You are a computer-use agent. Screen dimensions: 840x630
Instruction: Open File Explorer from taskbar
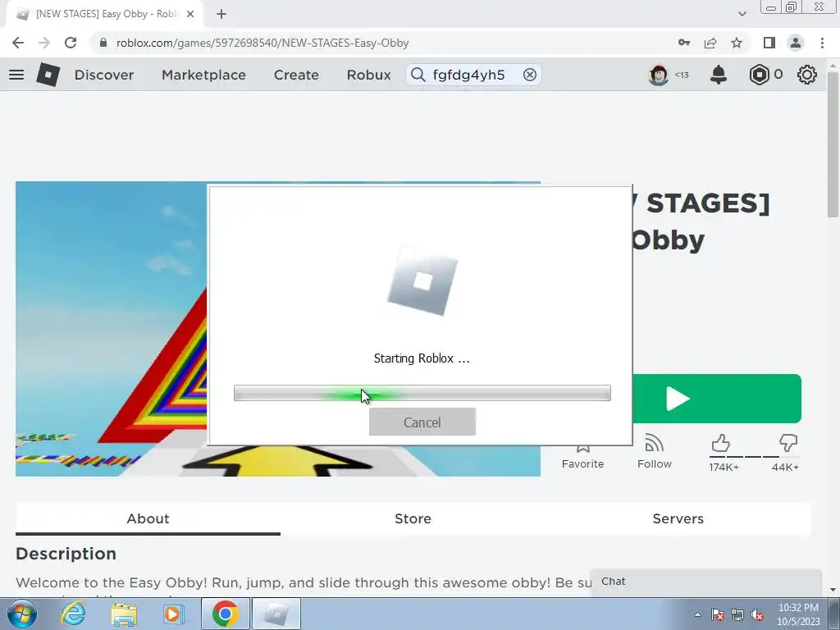point(124,614)
